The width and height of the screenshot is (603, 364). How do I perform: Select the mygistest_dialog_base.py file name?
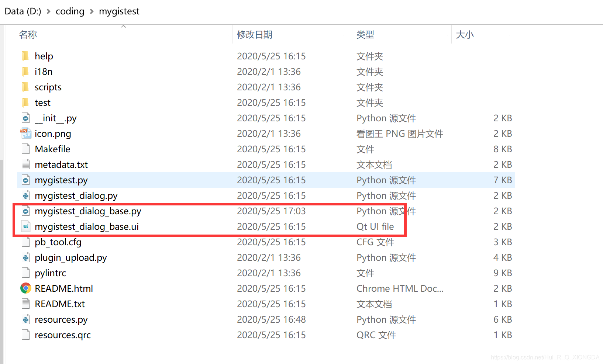pos(88,211)
